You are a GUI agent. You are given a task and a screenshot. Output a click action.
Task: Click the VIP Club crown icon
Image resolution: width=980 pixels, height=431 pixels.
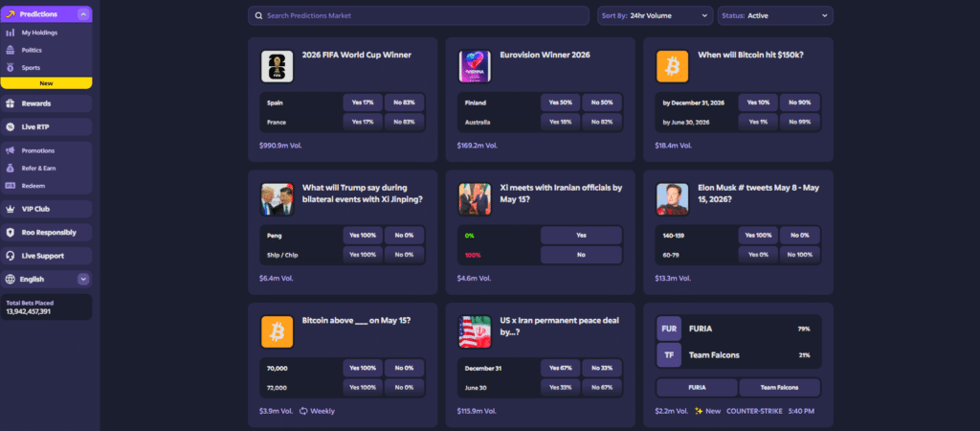click(x=10, y=209)
